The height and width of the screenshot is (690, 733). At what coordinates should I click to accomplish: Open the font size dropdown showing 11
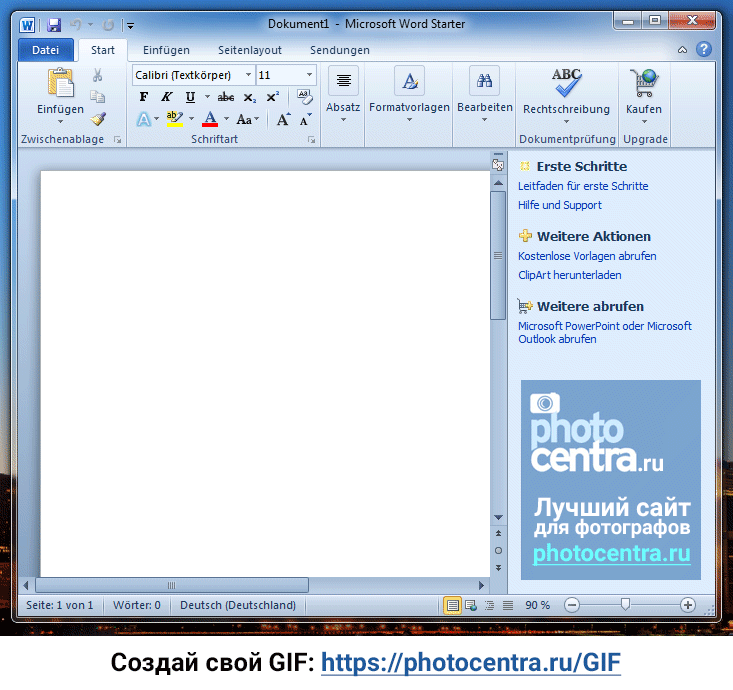309,75
